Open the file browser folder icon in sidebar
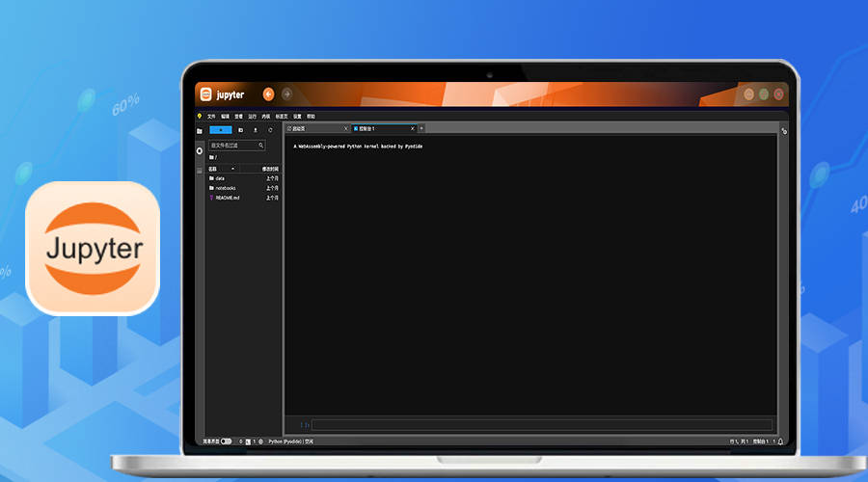 200,131
